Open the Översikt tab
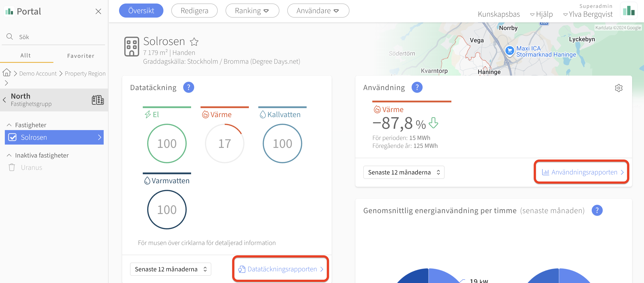 click(141, 11)
